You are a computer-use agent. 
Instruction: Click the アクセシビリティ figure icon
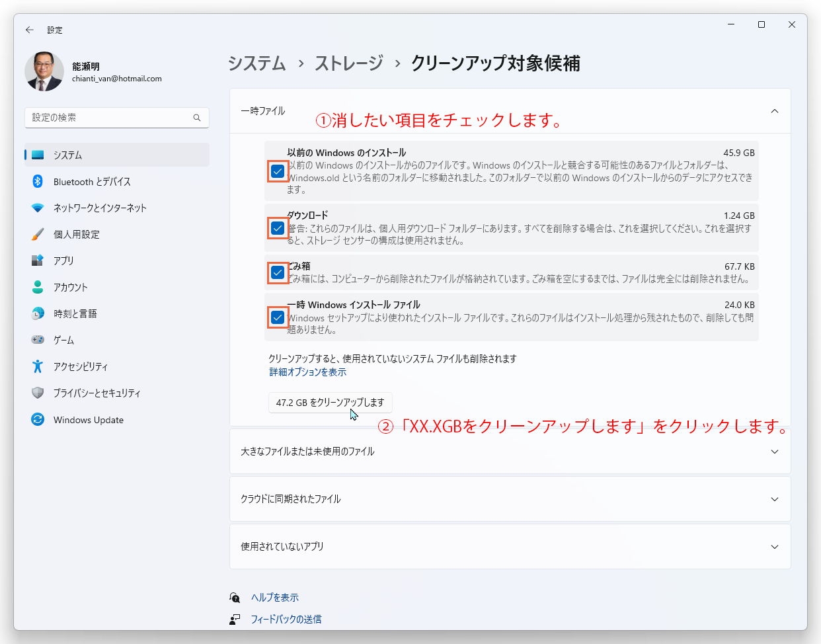click(38, 366)
